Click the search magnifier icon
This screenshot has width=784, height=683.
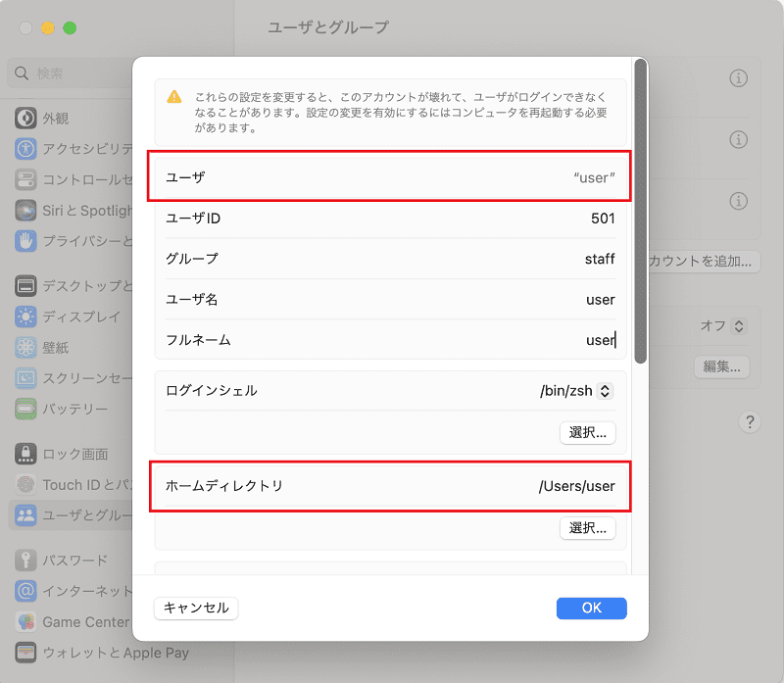click(x=22, y=73)
